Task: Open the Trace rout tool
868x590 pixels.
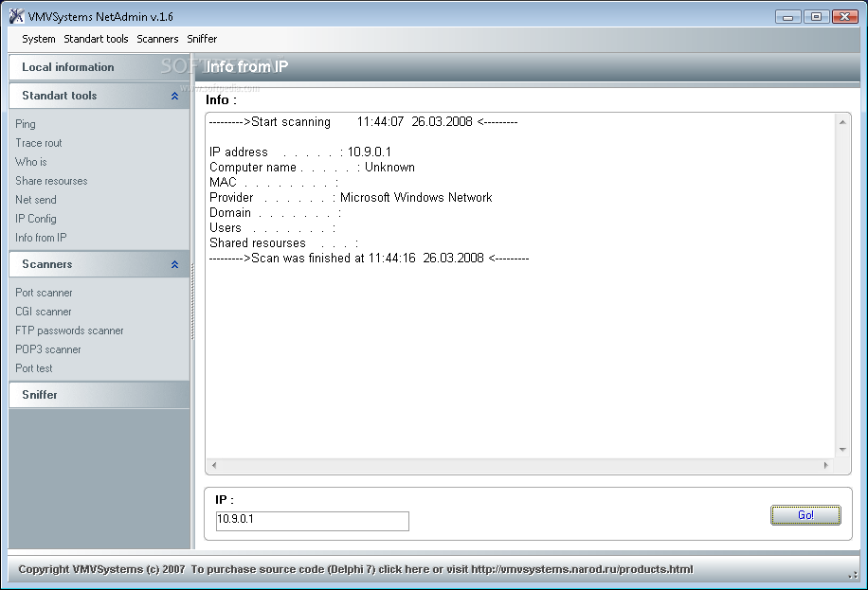Action: tap(38, 143)
